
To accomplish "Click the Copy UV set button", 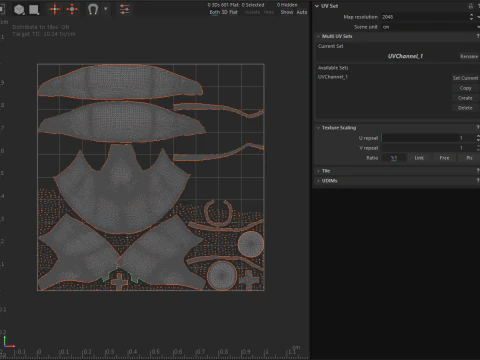I will coord(465,88).
